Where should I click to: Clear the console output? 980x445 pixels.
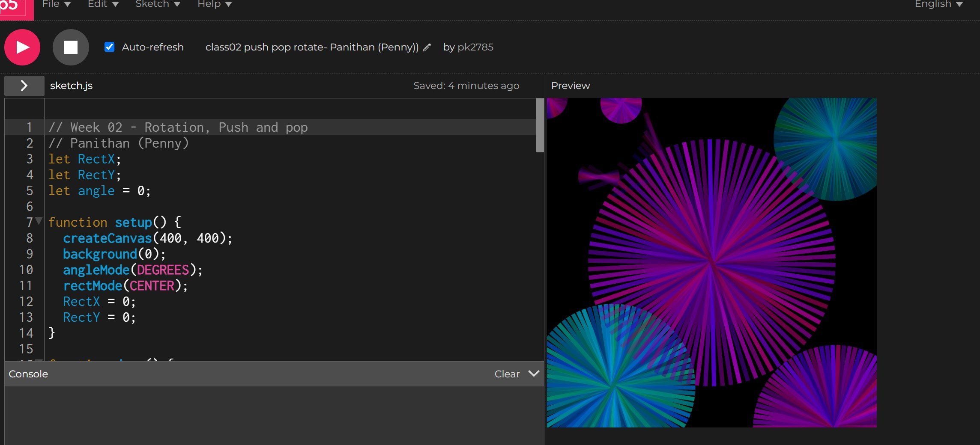tap(507, 374)
